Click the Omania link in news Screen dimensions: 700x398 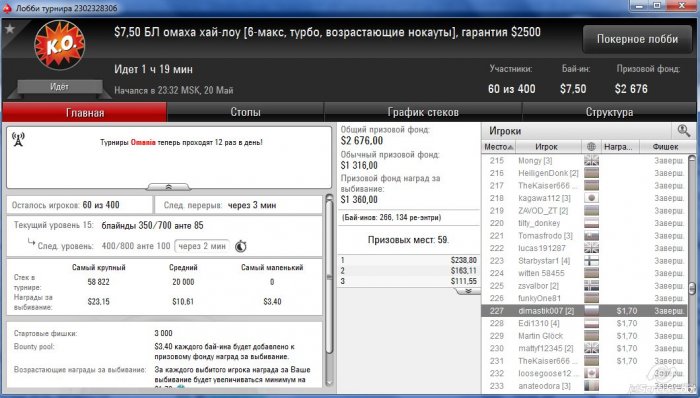coord(143,143)
